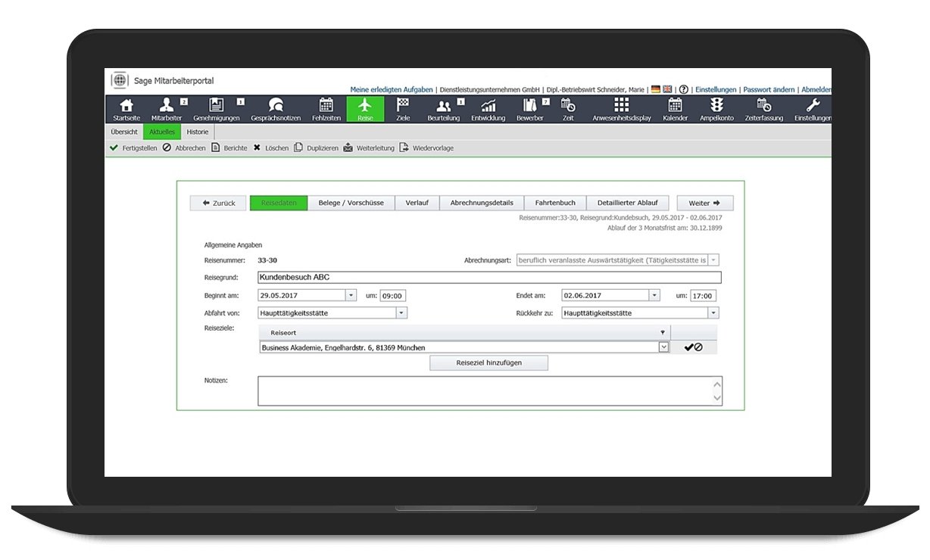
Task: Open Genehmigungen approvals
Action: (x=217, y=109)
